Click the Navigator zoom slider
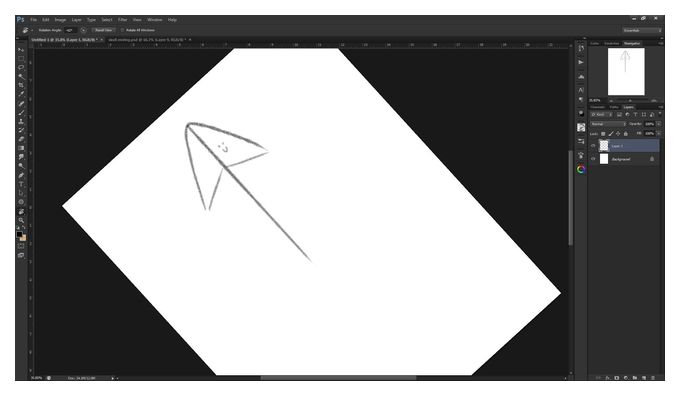 630,101
